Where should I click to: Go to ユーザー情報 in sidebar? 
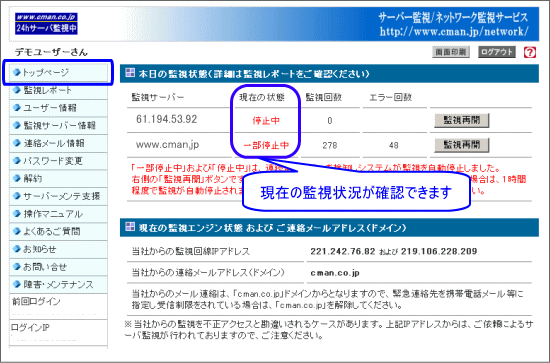(58, 108)
